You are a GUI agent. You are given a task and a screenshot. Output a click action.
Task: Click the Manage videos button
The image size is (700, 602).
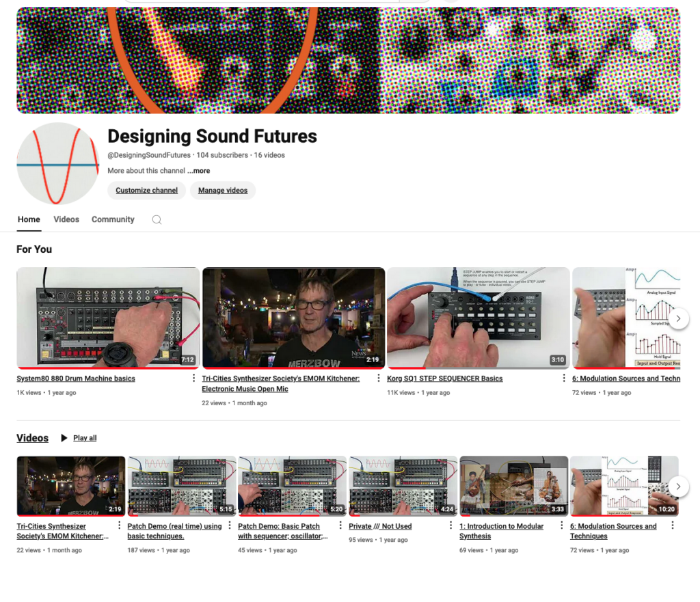223,190
